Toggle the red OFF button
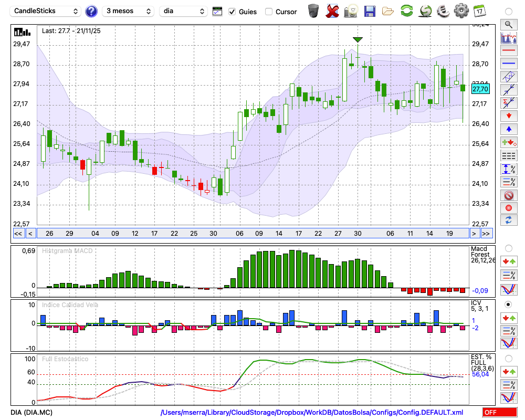The image size is (525, 420). pos(500,413)
